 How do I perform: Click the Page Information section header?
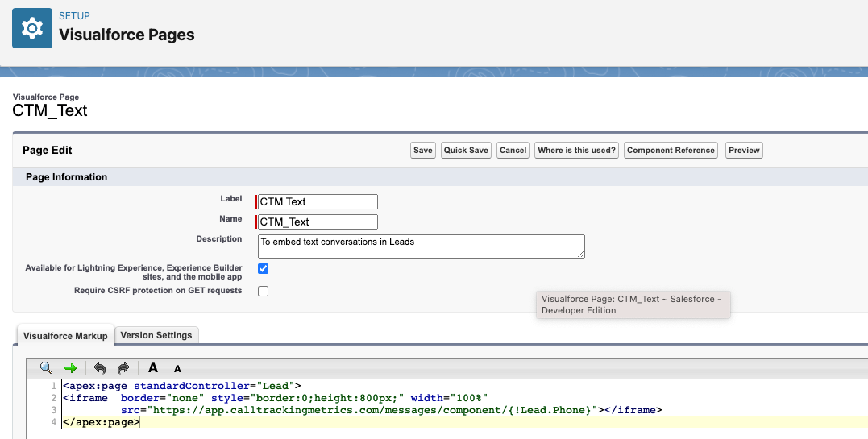pyautogui.click(x=66, y=177)
